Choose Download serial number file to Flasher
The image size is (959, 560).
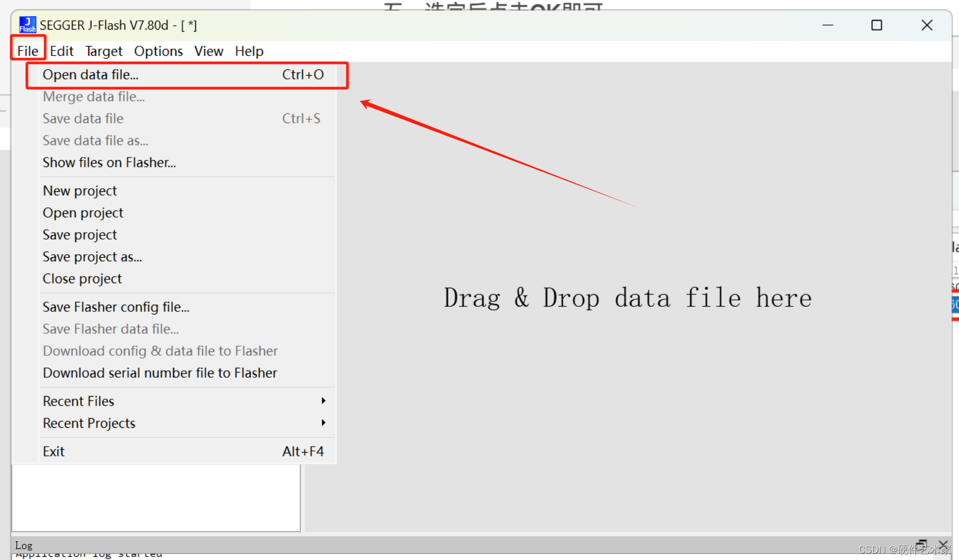[187, 373]
